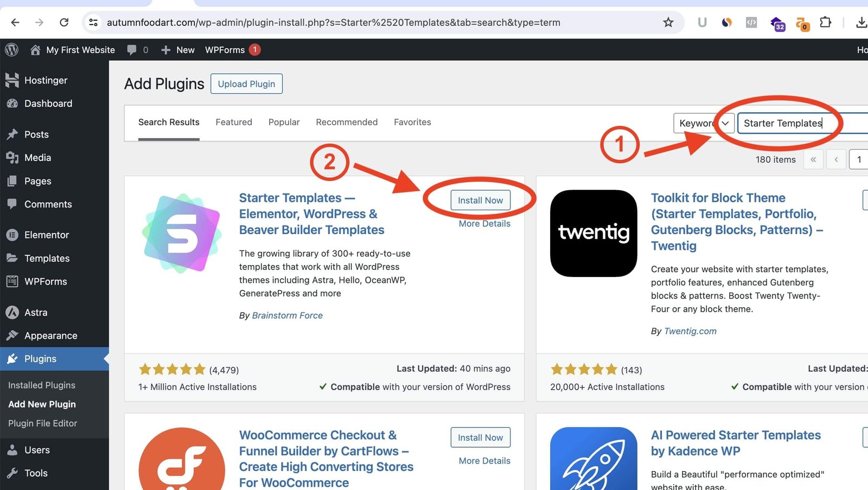
Task: Click the current page number field
Action: point(858,159)
